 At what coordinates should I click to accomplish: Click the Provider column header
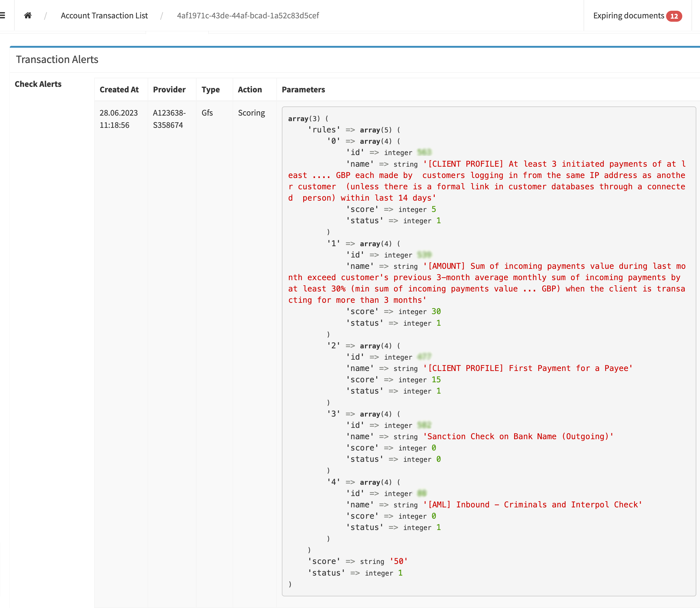pos(169,90)
